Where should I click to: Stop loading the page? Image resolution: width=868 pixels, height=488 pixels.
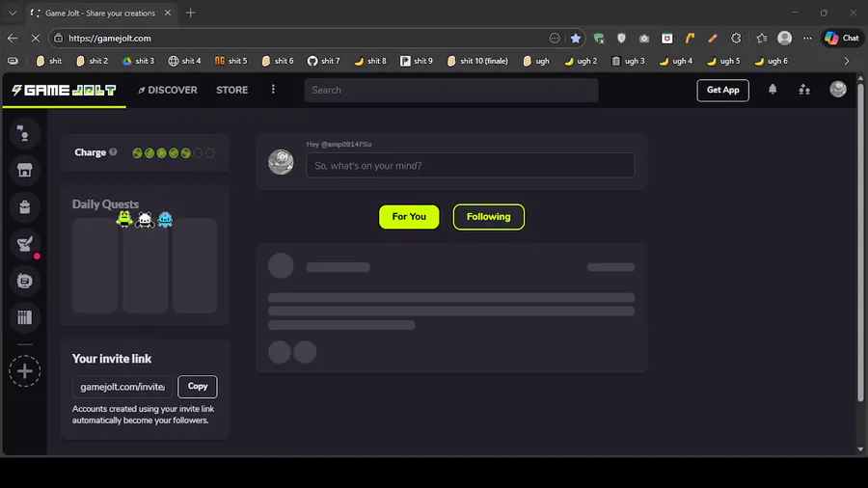tap(35, 39)
